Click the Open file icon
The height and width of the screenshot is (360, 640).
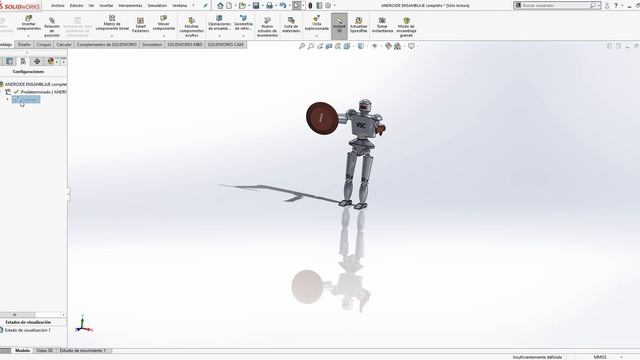coord(242,6)
